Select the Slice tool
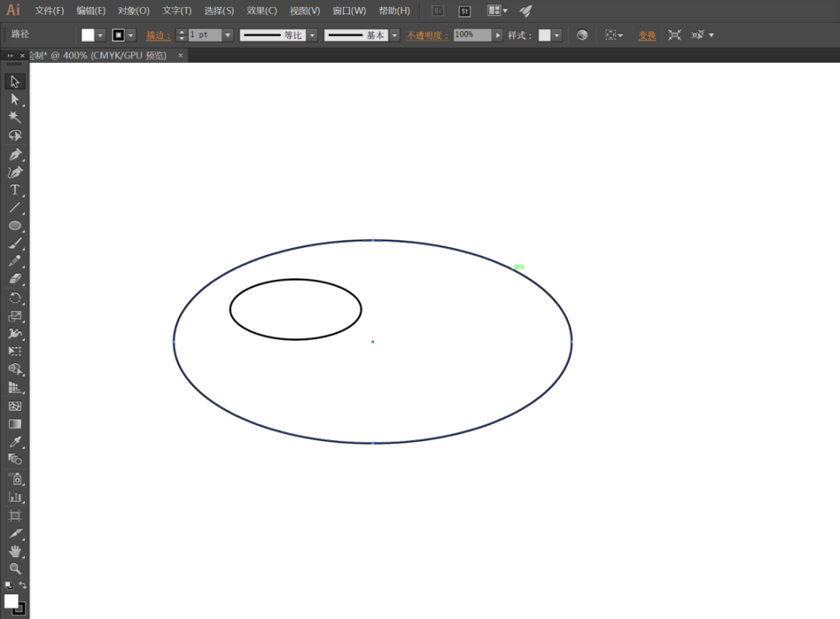This screenshot has height=619, width=840. 15,534
